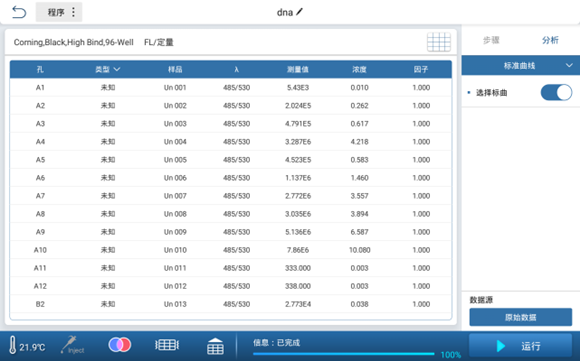Screen dimensions: 580x361
Task: Select the A10 row in table
Action: tap(231, 250)
